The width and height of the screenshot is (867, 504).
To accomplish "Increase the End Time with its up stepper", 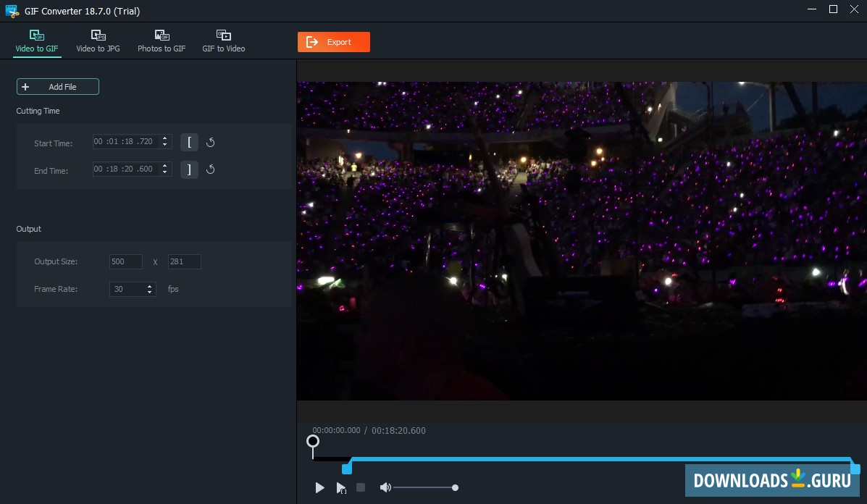I will click(163, 167).
